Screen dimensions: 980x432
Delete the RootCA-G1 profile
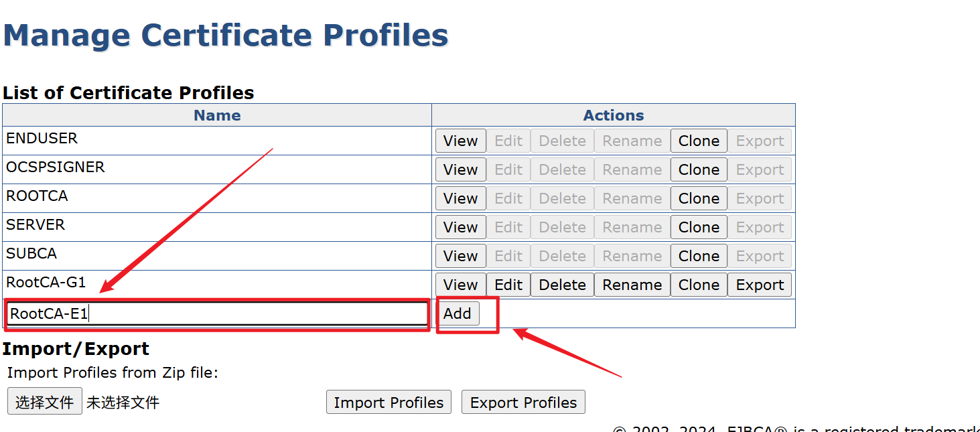562,285
